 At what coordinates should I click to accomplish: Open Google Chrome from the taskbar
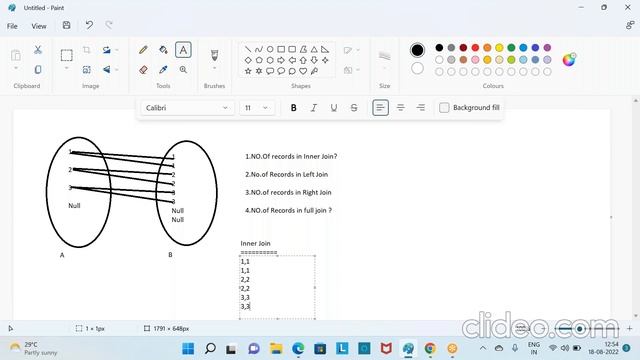pos(430,349)
